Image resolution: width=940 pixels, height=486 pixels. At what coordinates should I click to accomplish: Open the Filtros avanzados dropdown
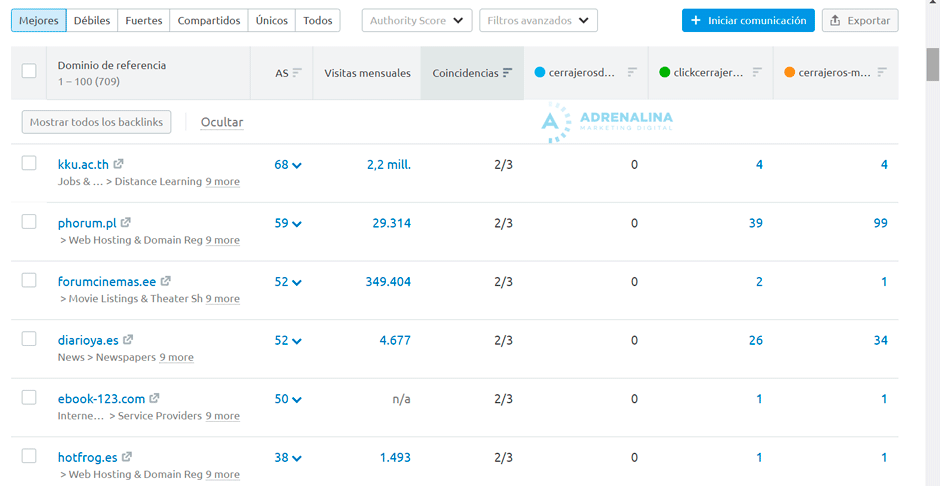538,20
